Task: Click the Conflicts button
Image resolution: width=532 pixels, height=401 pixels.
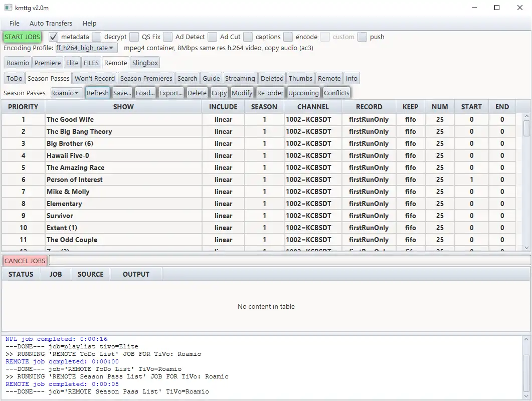Action: pyautogui.click(x=336, y=93)
